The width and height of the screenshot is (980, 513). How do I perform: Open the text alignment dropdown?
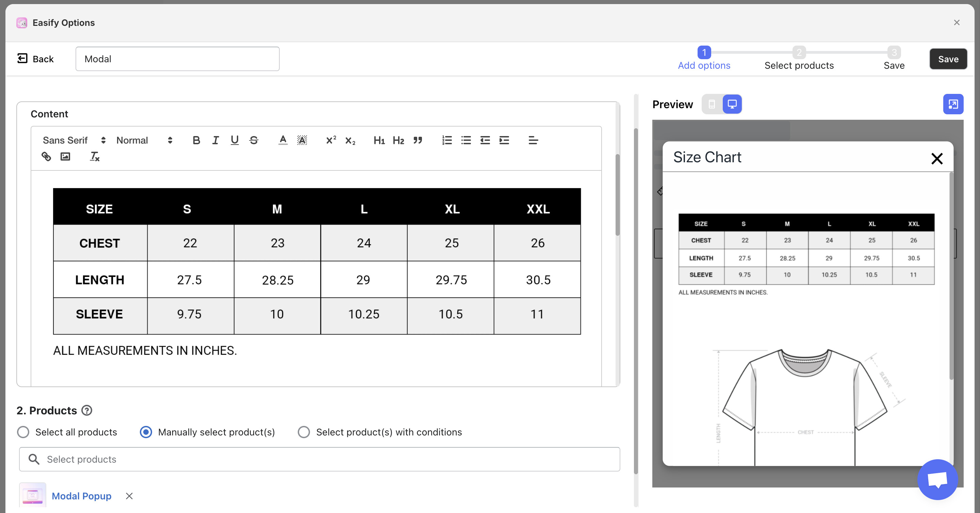(x=533, y=140)
